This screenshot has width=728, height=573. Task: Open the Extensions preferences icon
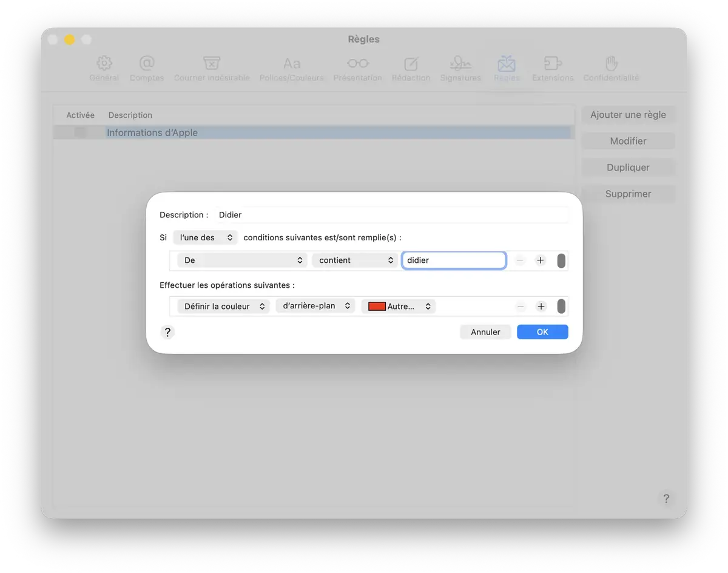552,68
